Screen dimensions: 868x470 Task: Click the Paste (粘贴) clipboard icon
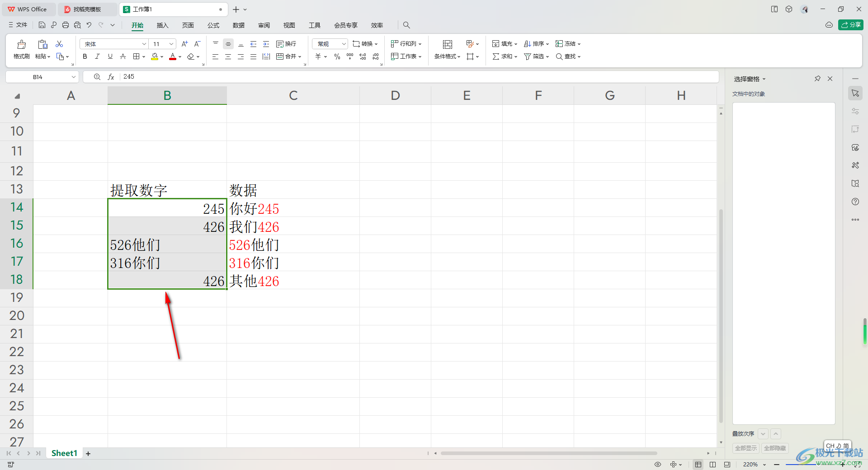tap(42, 44)
